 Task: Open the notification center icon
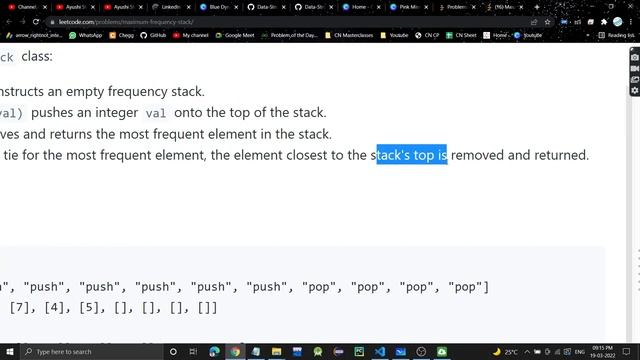[627, 351]
